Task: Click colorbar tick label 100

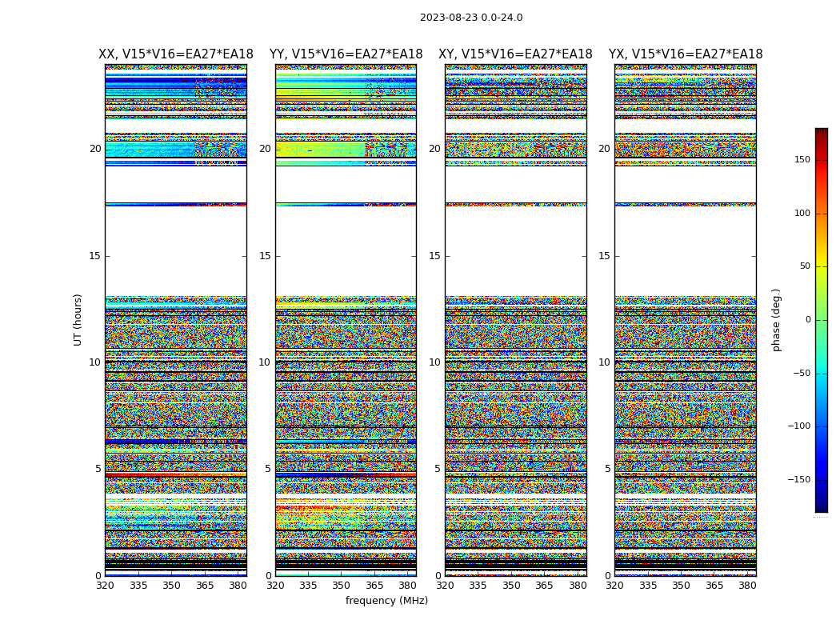Action: [802, 213]
